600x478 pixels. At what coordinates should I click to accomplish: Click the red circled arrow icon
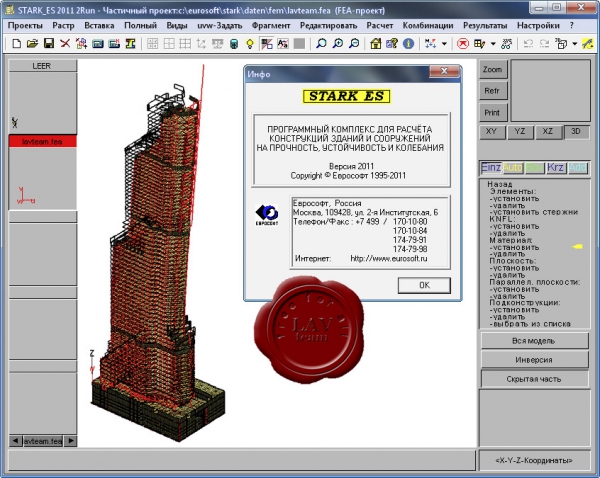(x=463, y=44)
